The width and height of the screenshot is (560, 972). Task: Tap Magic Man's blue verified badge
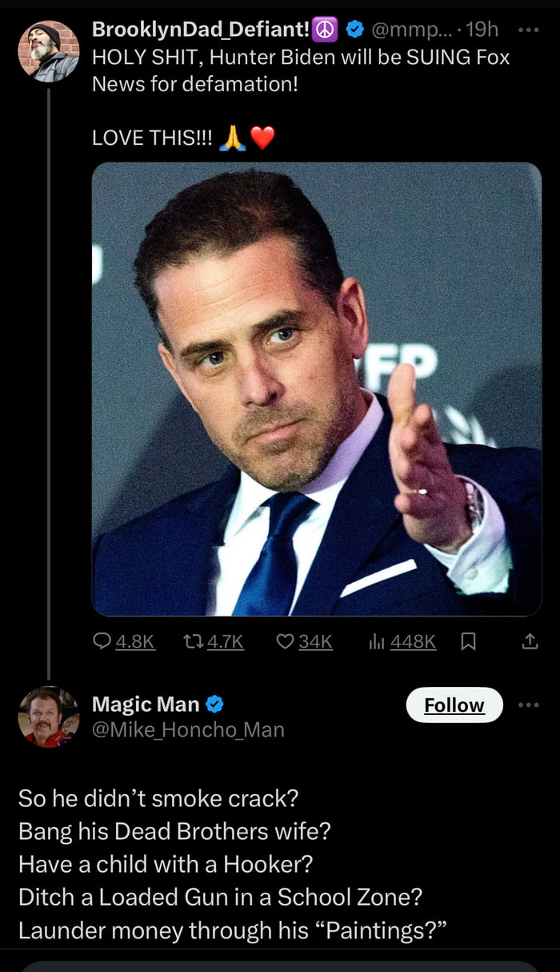pos(214,704)
